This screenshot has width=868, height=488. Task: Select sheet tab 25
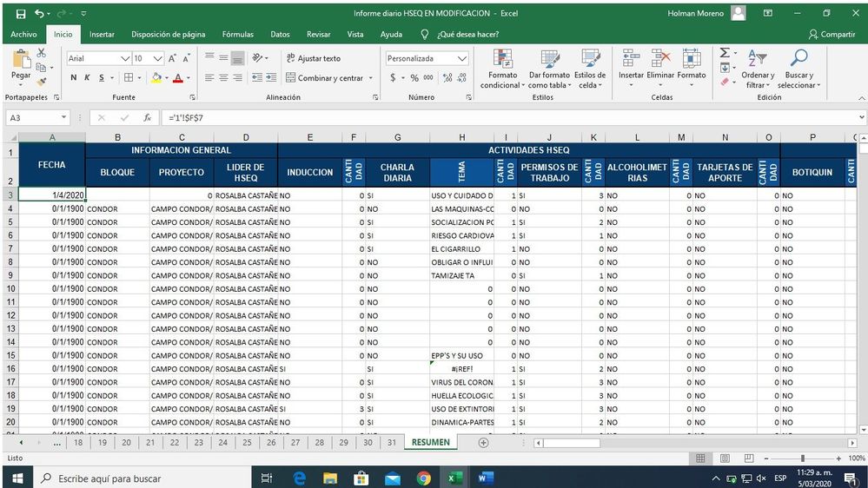(247, 443)
